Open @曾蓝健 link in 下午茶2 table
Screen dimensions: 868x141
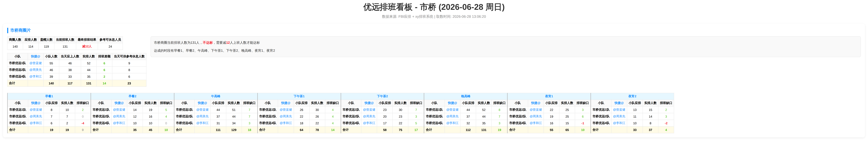pos(369,110)
